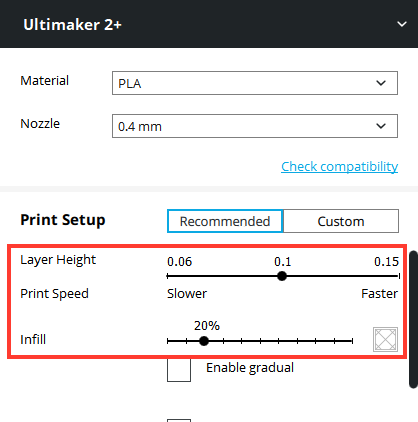The height and width of the screenshot is (422, 418).
Task: Click the Layer Height slider handle
Action: click(282, 276)
